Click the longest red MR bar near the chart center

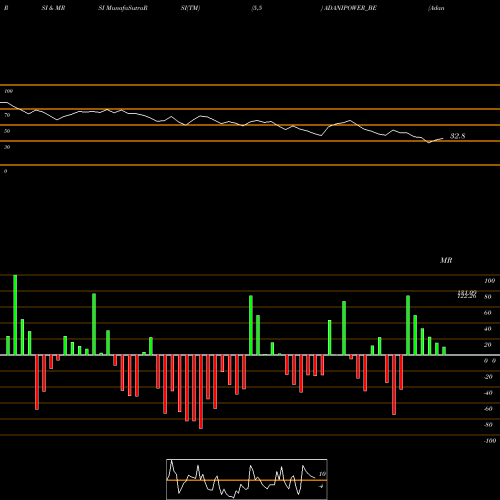click(x=201, y=392)
